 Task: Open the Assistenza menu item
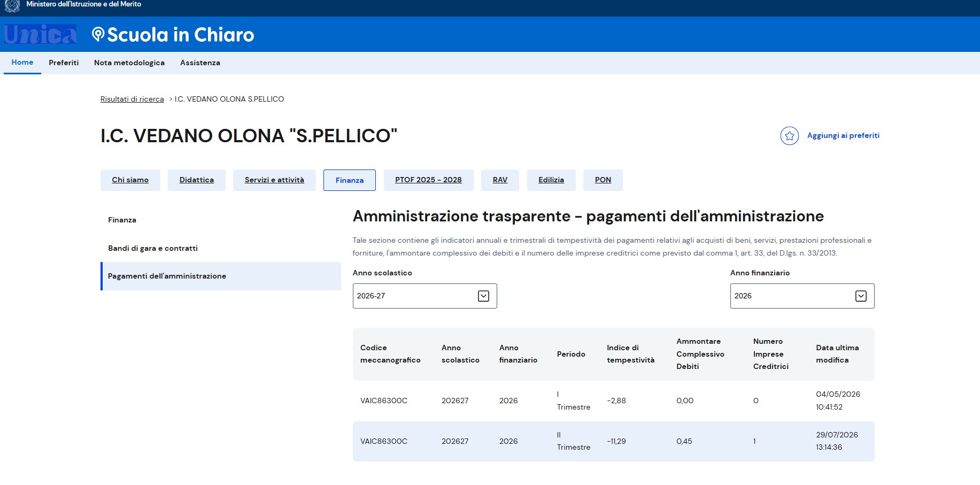[200, 63]
